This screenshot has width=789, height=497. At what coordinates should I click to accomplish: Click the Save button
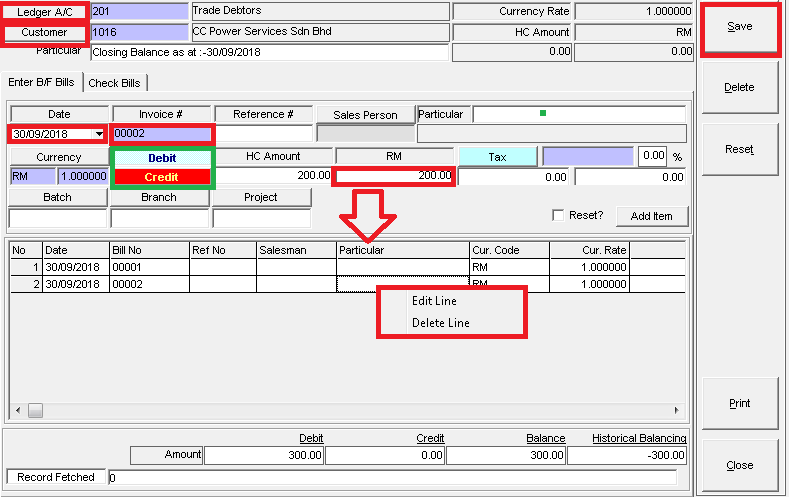coord(739,27)
